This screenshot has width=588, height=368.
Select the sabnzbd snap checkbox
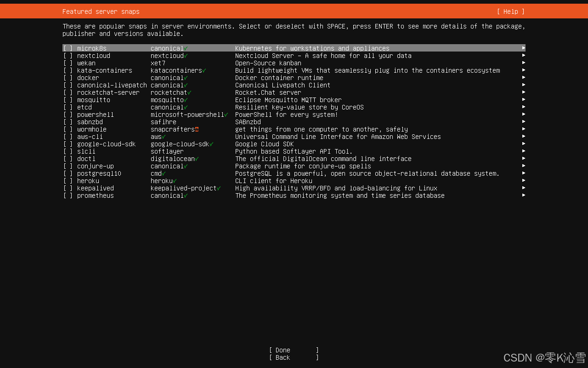[68, 122]
